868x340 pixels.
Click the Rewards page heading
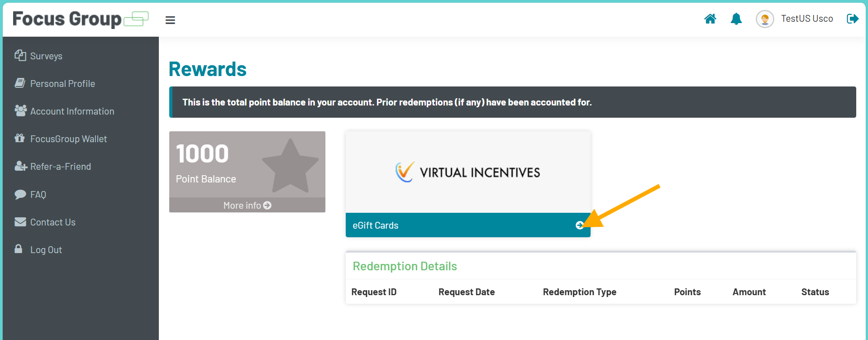click(208, 69)
